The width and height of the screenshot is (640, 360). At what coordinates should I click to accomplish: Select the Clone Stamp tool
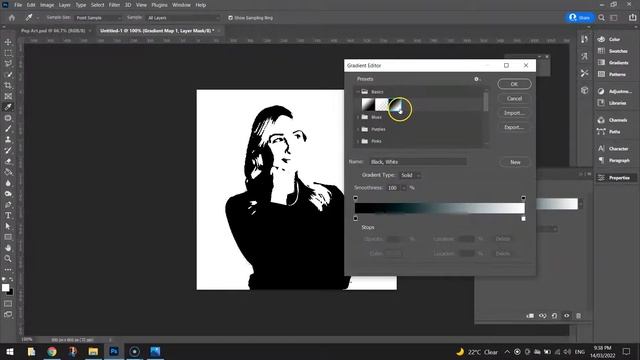(x=8, y=140)
